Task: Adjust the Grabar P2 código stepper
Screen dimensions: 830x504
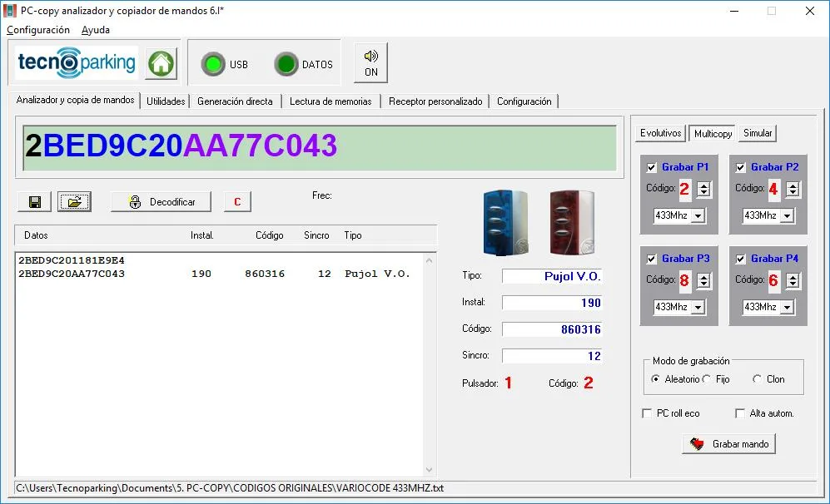Action: coord(793,189)
